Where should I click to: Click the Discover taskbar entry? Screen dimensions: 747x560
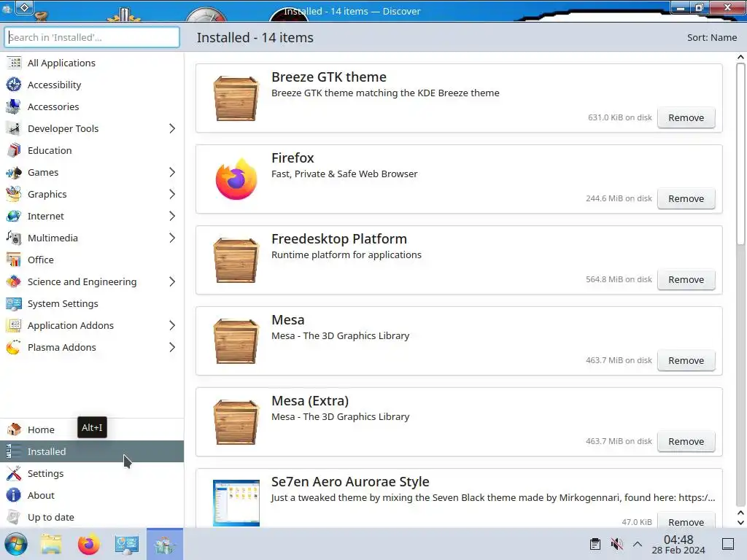165,544
